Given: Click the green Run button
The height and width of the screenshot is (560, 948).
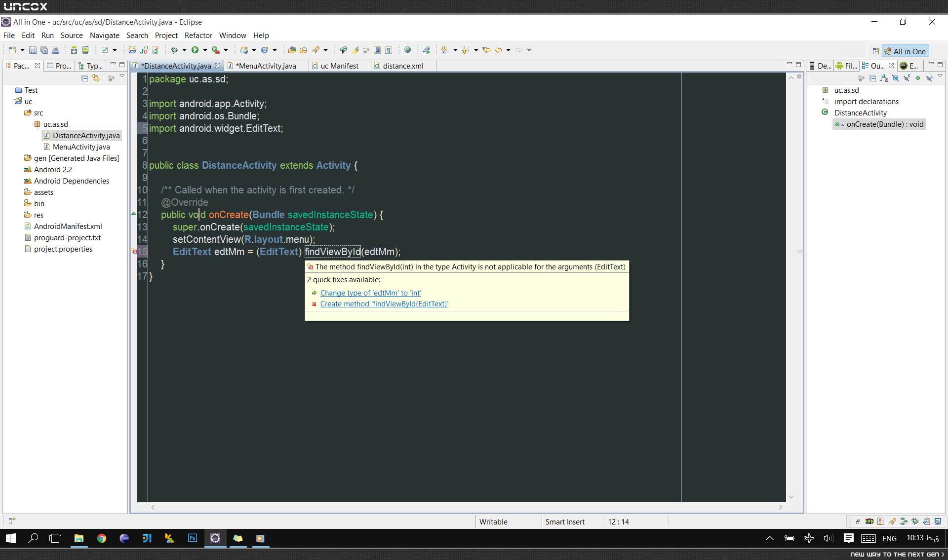Looking at the screenshot, I should (x=195, y=50).
